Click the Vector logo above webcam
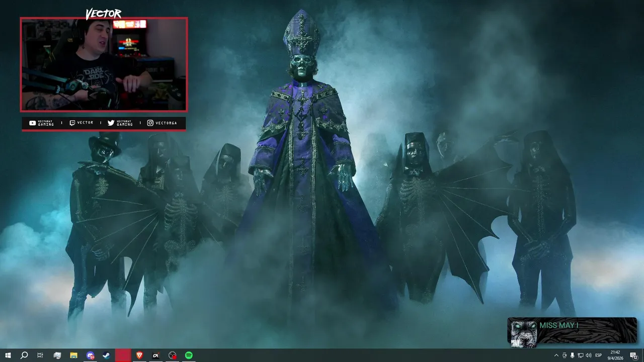 tap(104, 14)
